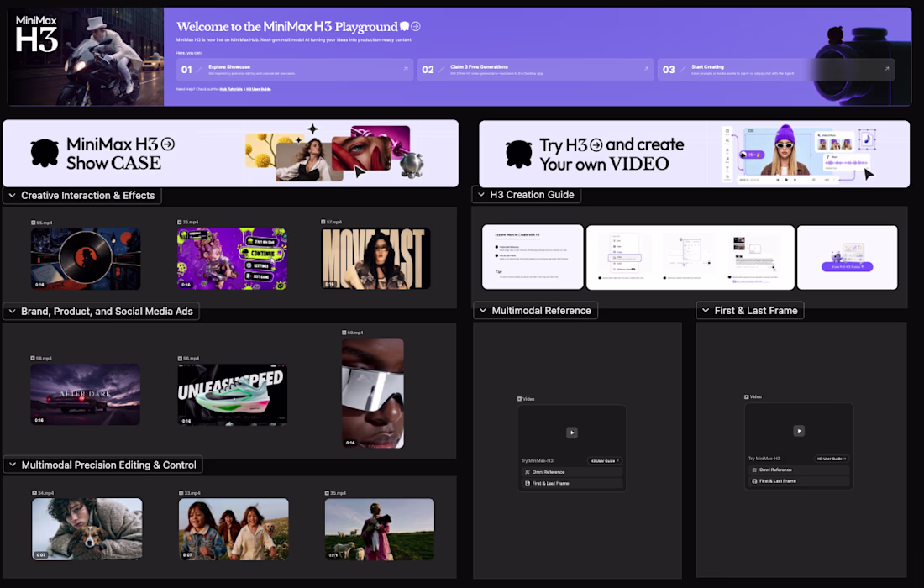
Task: Click the video file icon beside 34.mp4
Action: 34,492
